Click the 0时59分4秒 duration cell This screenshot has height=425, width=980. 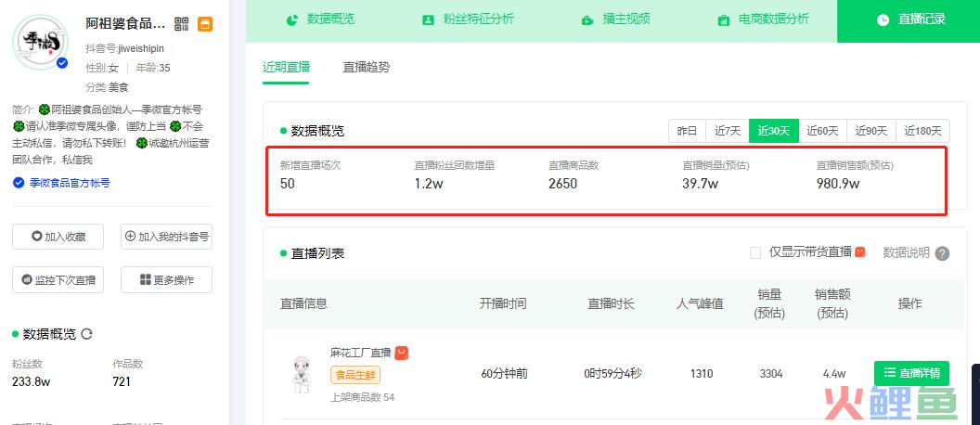click(x=613, y=374)
